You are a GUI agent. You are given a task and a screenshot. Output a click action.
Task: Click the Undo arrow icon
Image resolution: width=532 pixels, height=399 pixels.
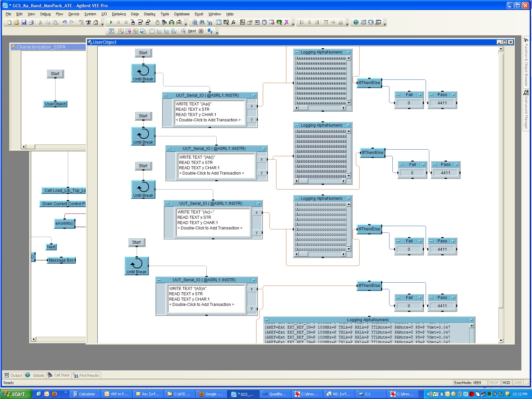pyautogui.click(x=64, y=22)
